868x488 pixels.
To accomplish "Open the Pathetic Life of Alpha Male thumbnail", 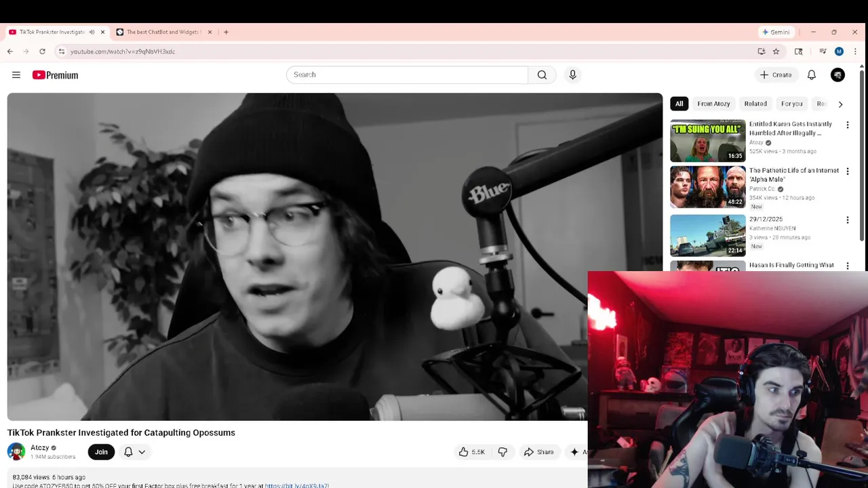I will pos(708,188).
